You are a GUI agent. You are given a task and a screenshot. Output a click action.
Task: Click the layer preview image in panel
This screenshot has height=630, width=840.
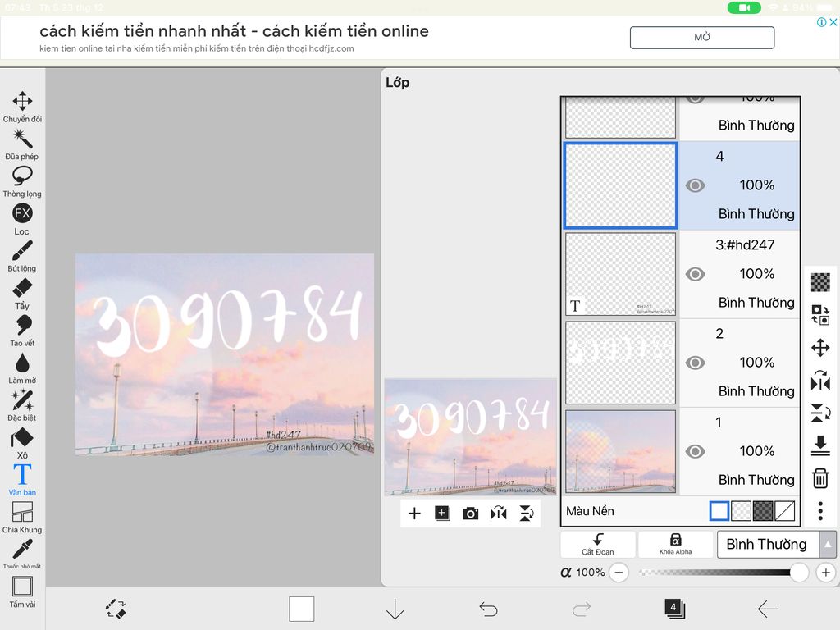click(470, 436)
